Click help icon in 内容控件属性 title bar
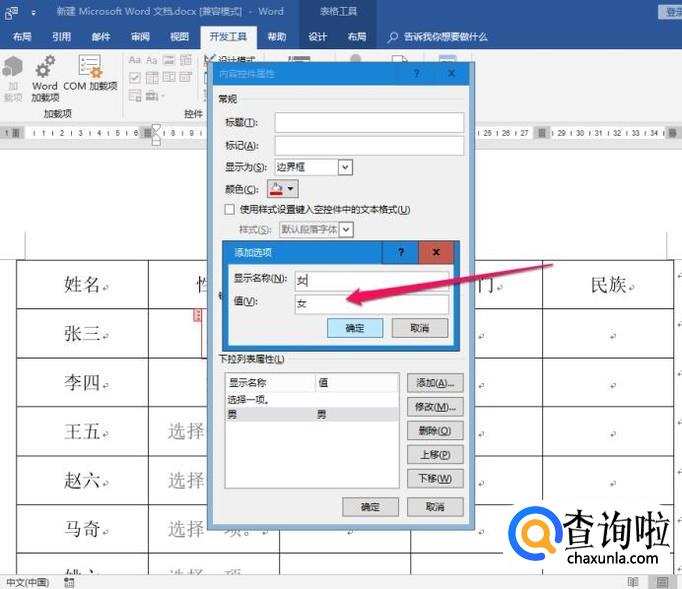Viewport: 682px width, 589px height. pyautogui.click(x=417, y=73)
